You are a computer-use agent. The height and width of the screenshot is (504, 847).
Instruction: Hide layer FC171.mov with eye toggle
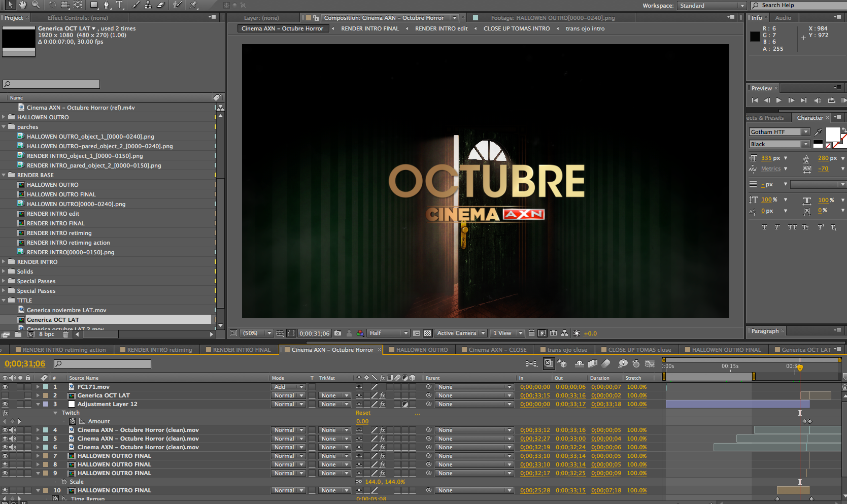point(5,387)
